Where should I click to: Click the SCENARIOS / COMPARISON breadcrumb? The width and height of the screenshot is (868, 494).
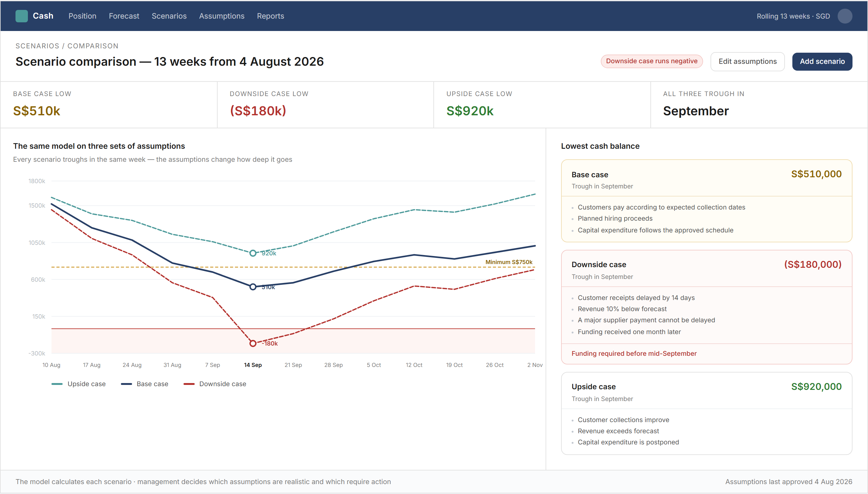click(x=67, y=46)
